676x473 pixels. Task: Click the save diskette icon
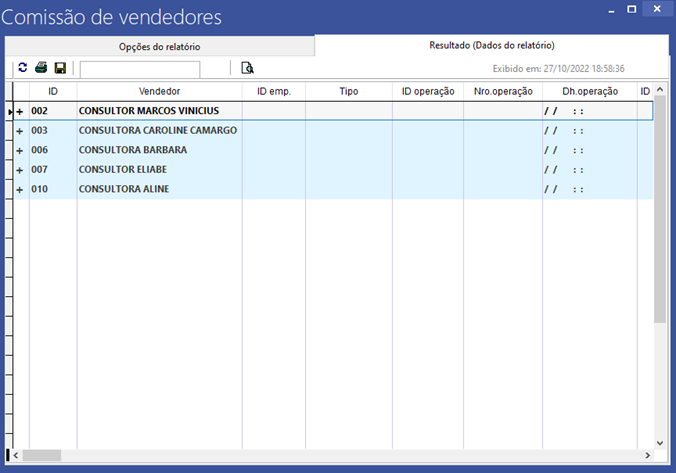60,68
